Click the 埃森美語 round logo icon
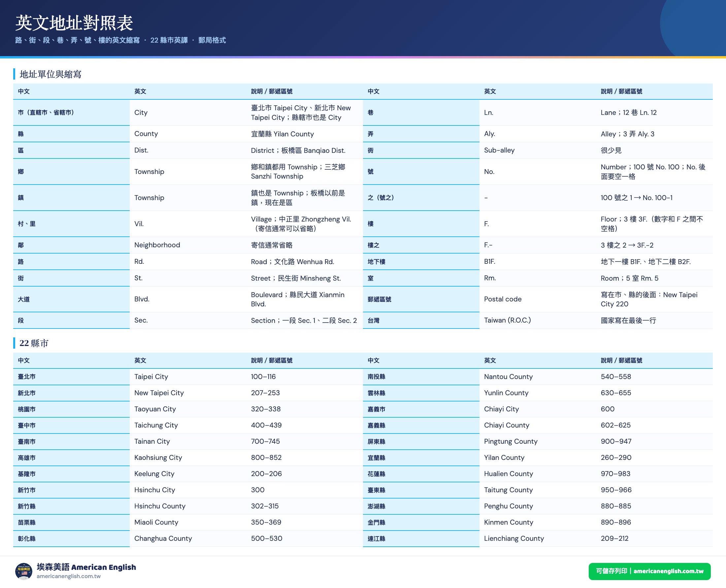726x588 pixels. pyautogui.click(x=24, y=571)
